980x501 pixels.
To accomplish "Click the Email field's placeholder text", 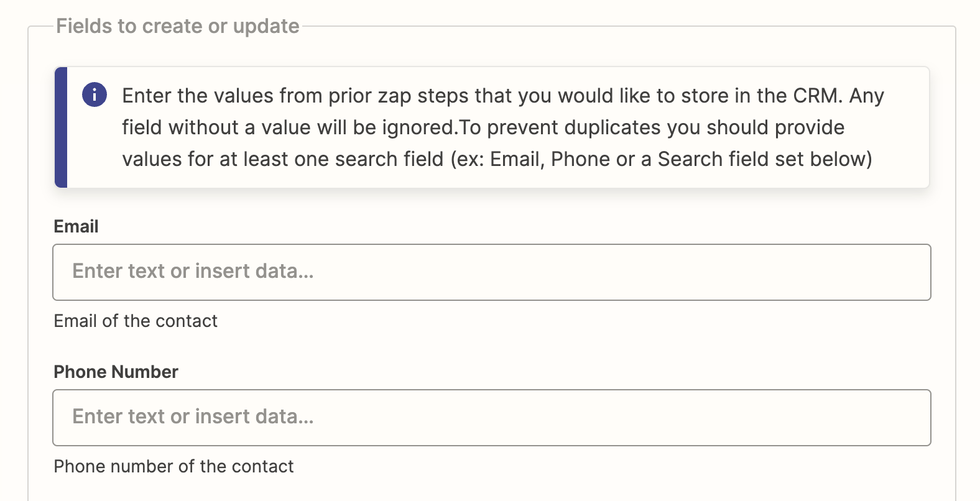I will tap(193, 271).
